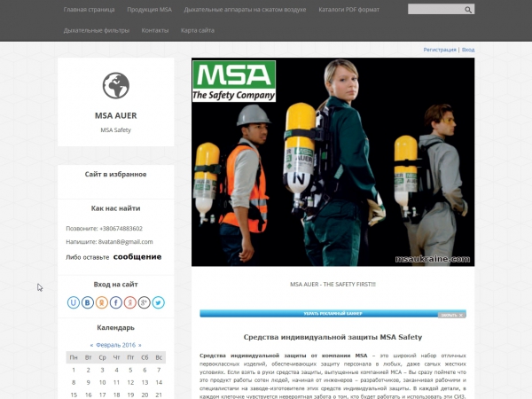Click the Убрать рекламный баннер bar
The image size is (532, 399).
[x=332, y=314]
